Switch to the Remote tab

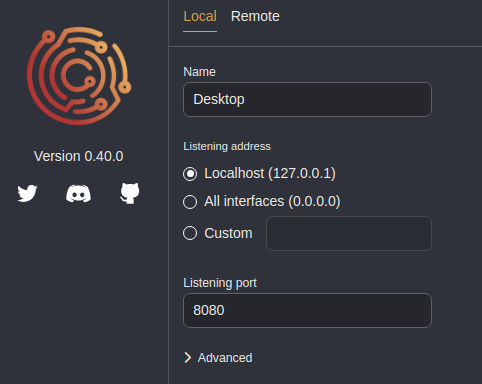pyautogui.click(x=255, y=16)
